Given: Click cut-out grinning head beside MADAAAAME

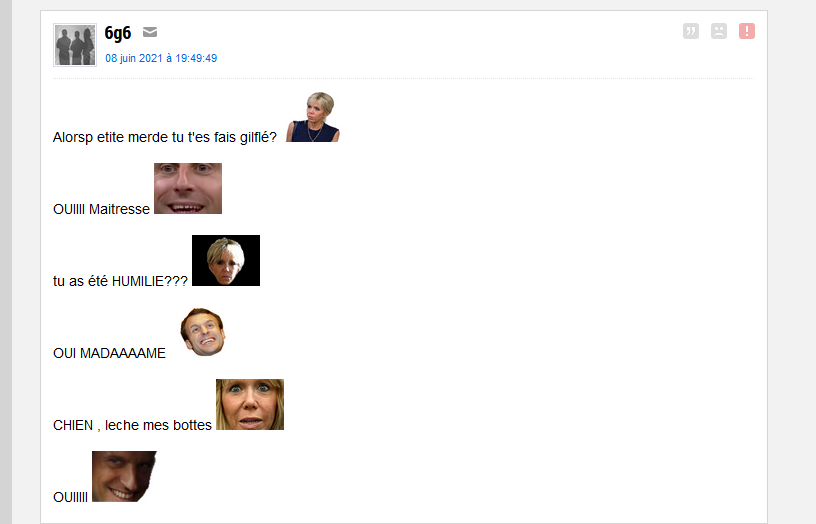Looking at the screenshot, I should (x=203, y=333).
